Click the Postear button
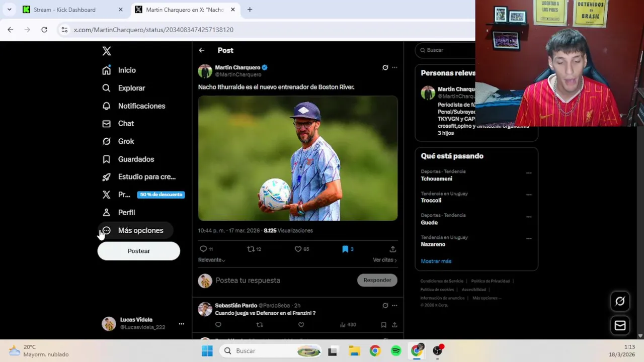 click(139, 251)
